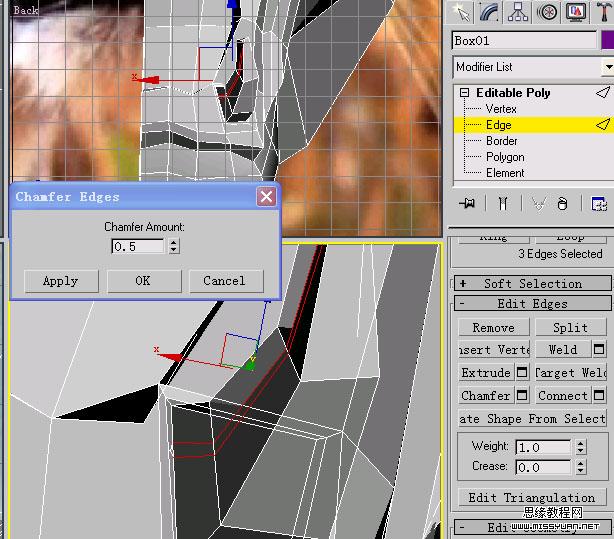Open Chamfer settings box icon
614x539 pixels.
click(x=522, y=396)
